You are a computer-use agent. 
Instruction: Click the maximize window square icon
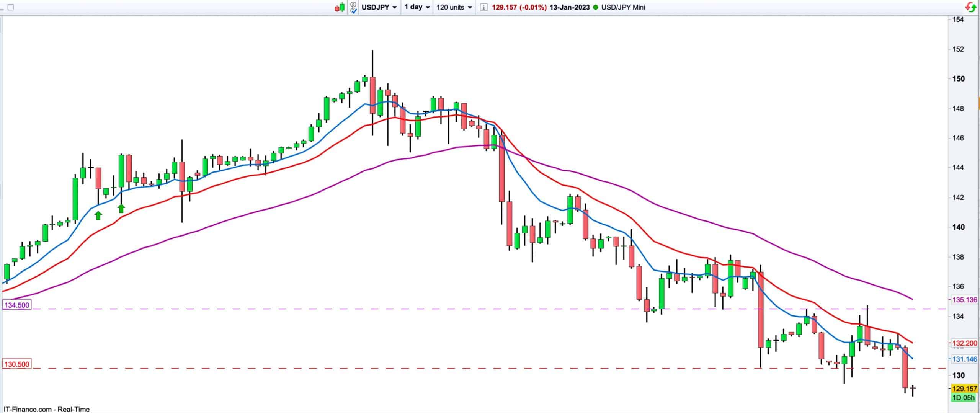[x=11, y=7]
